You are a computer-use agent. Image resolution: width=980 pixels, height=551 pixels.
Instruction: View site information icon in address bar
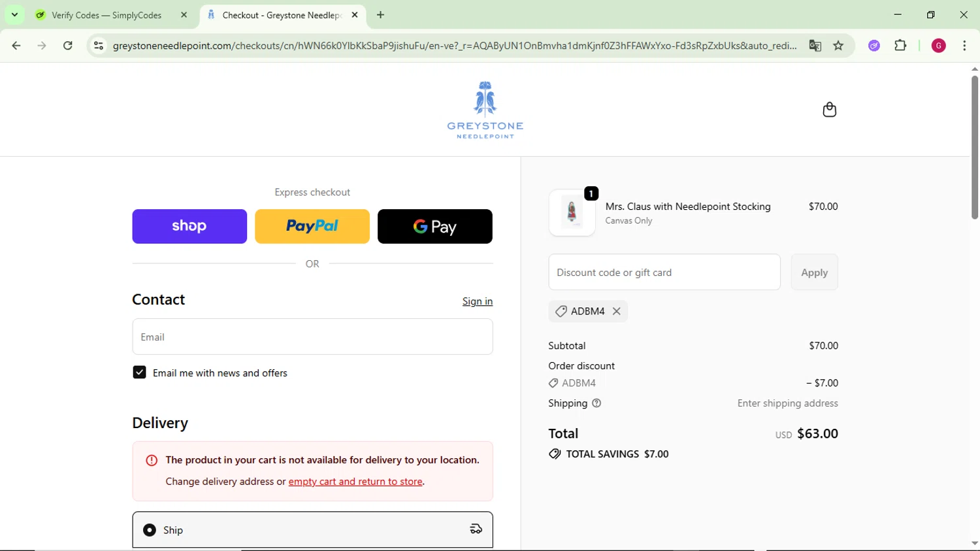(99, 46)
